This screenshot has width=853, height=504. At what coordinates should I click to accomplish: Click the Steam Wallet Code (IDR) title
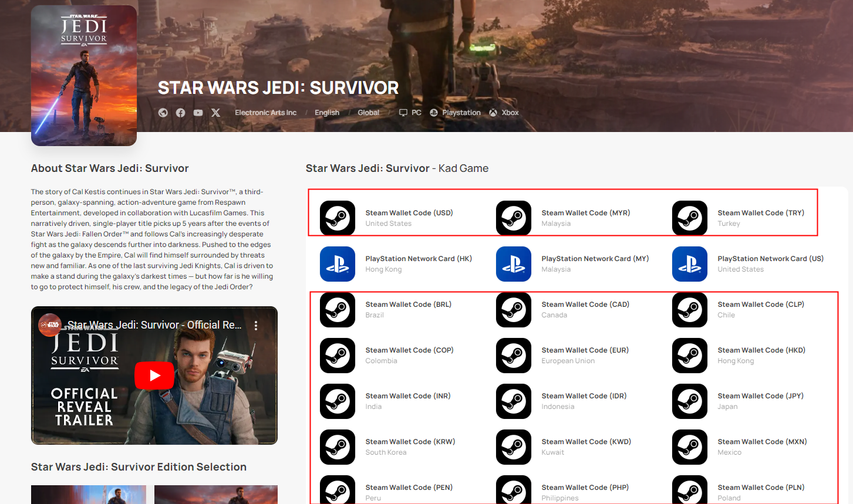pyautogui.click(x=584, y=396)
